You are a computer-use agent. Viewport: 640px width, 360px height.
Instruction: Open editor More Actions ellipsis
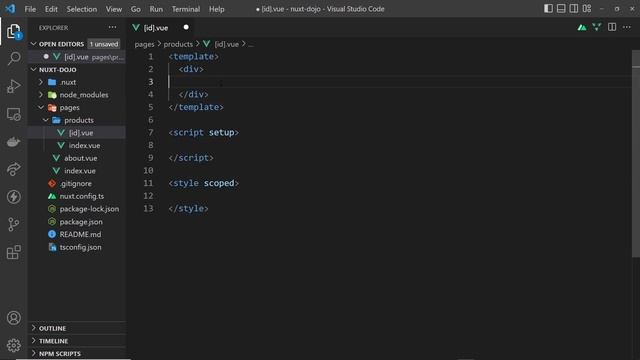tap(627, 27)
